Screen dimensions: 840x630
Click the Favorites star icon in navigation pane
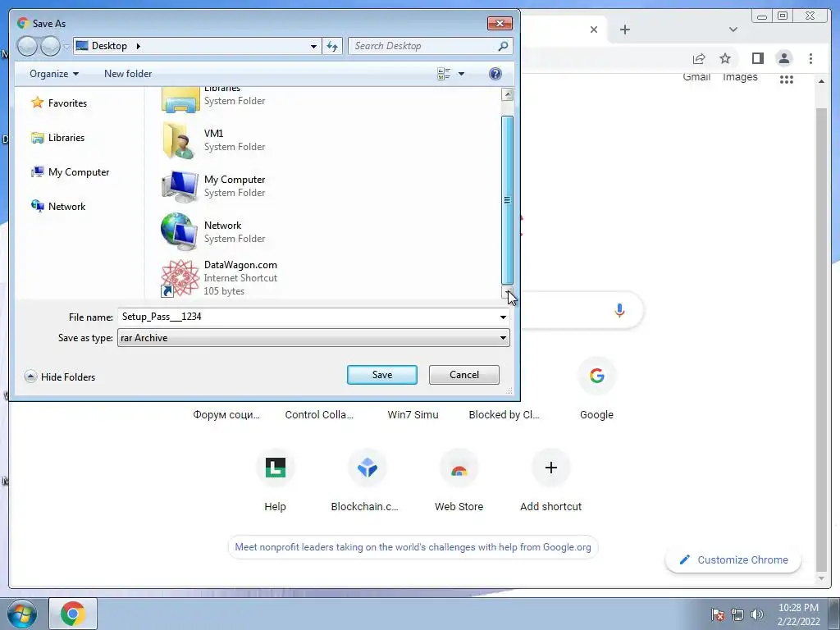pyautogui.click(x=37, y=103)
